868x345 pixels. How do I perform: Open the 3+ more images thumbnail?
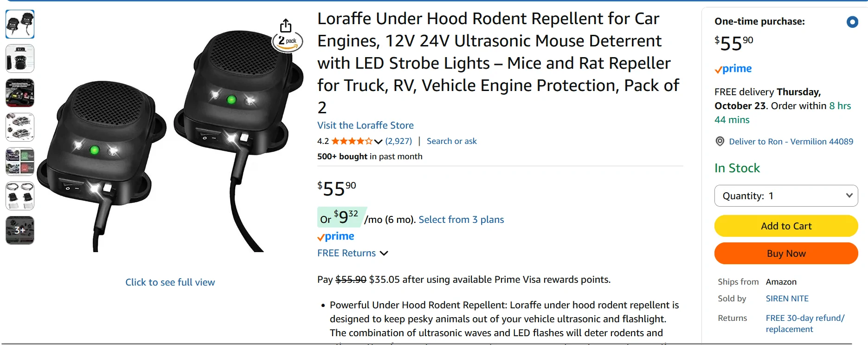[x=20, y=230]
